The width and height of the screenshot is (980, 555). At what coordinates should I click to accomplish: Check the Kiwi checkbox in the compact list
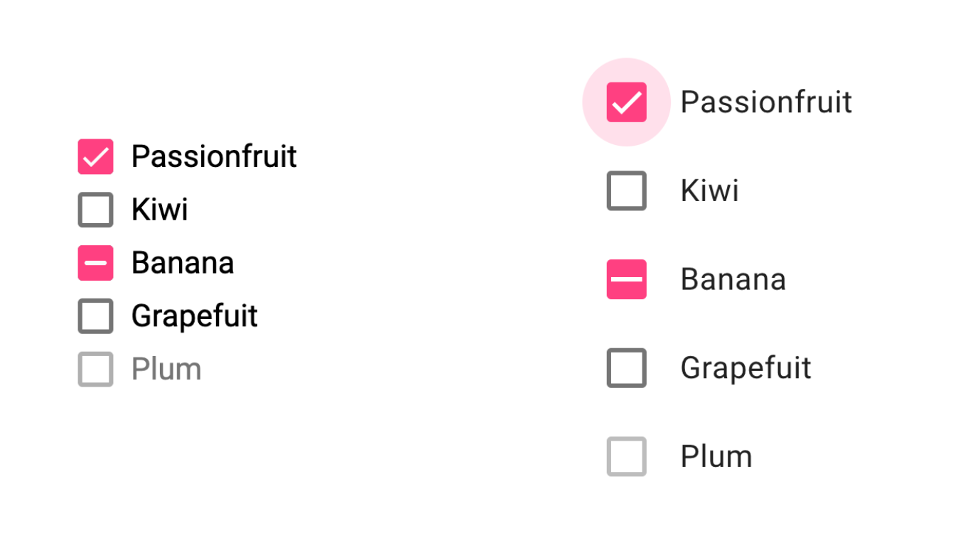pos(95,210)
